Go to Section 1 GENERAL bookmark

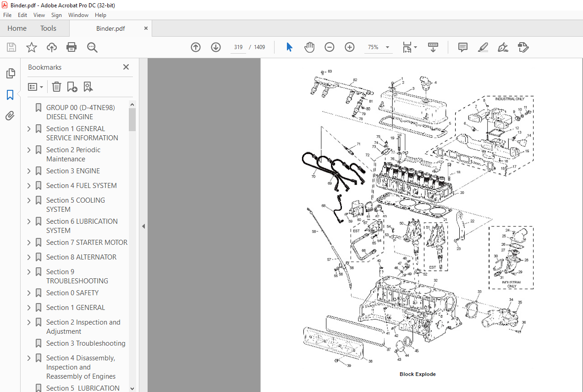(76, 308)
